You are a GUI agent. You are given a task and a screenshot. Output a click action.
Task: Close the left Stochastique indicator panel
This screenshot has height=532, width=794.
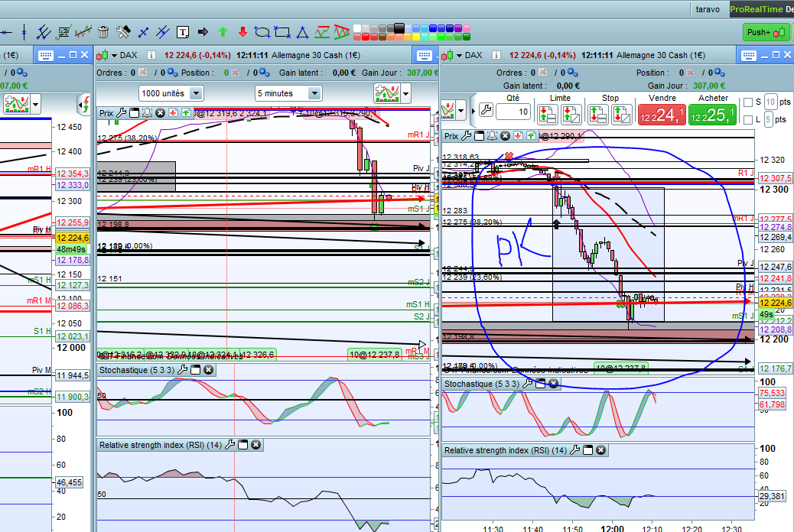point(209,370)
